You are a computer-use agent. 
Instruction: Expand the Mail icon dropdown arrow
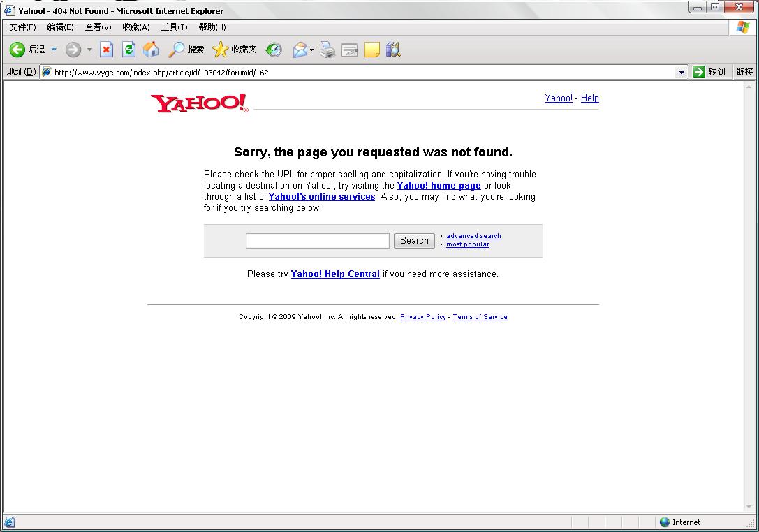pos(311,50)
